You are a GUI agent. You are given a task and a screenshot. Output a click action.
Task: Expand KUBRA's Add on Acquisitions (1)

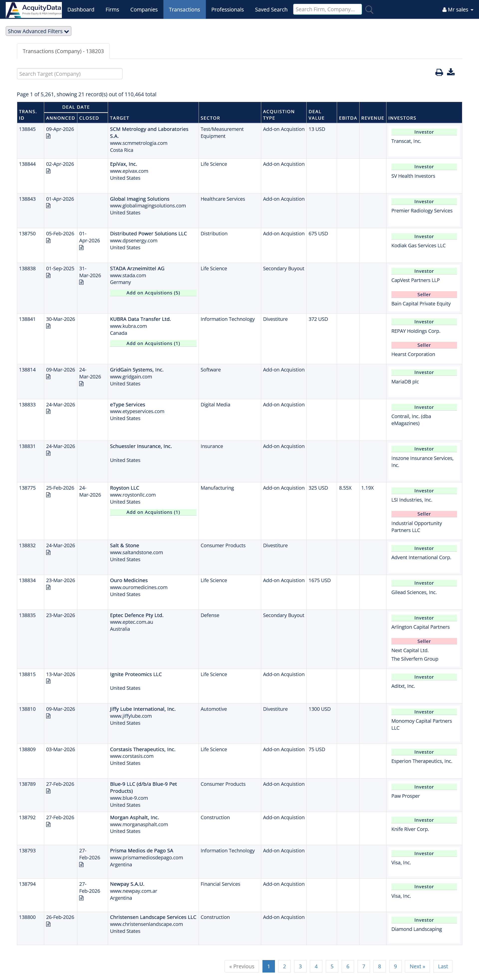[x=153, y=344]
